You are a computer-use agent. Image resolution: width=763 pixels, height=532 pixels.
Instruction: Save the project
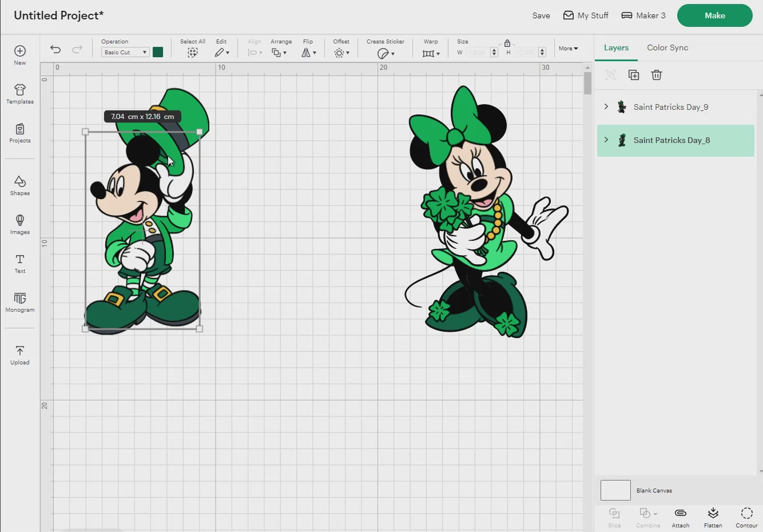click(541, 15)
